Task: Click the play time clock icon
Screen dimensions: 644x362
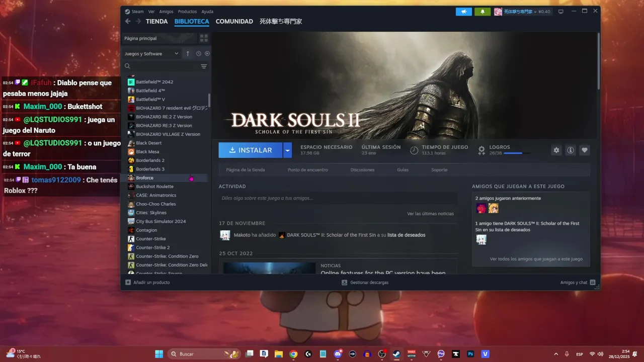Action: click(x=414, y=150)
